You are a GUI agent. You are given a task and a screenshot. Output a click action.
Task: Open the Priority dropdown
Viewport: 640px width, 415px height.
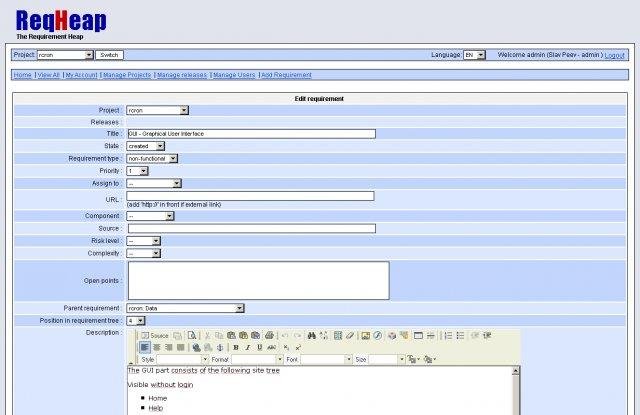click(x=137, y=171)
